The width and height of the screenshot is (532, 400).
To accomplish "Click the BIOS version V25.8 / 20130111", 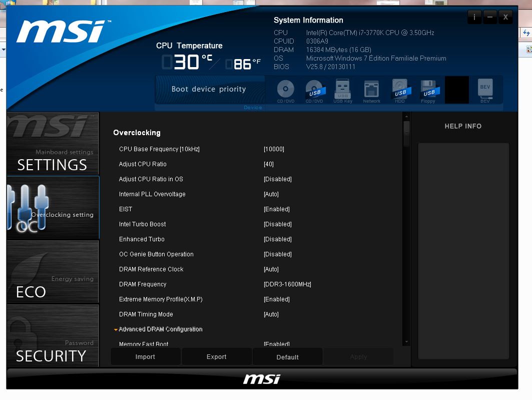I will [x=330, y=67].
